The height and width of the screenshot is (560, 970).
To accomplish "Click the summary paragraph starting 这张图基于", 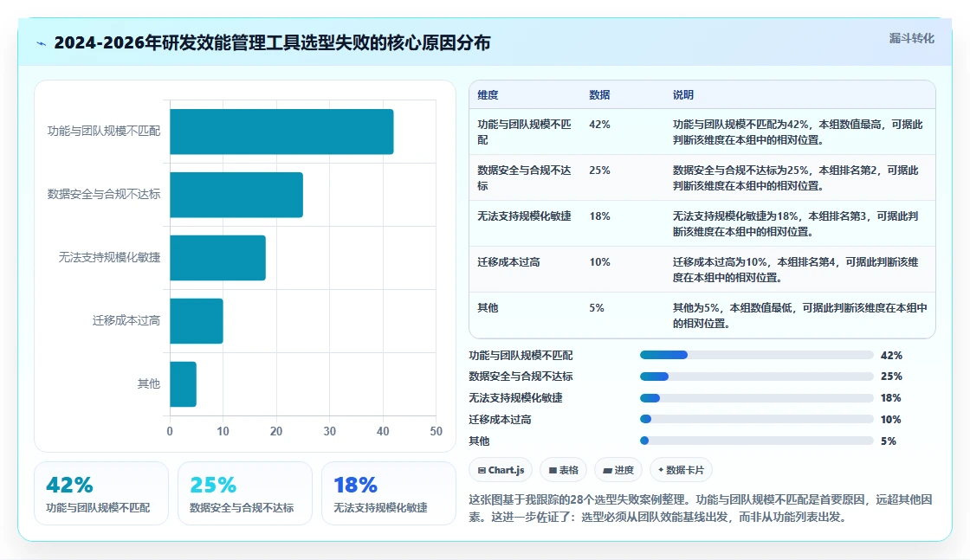I will pos(701,508).
